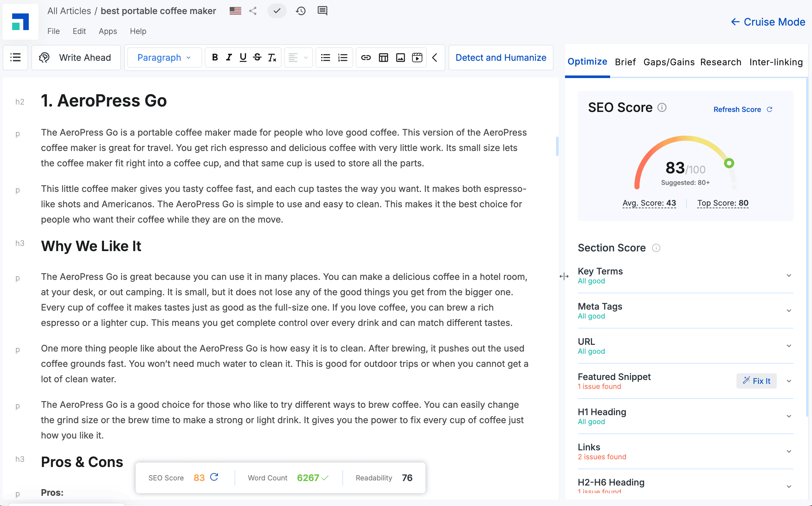This screenshot has height=506, width=812.
Task: Expand the Meta Tags section
Action: (x=789, y=311)
